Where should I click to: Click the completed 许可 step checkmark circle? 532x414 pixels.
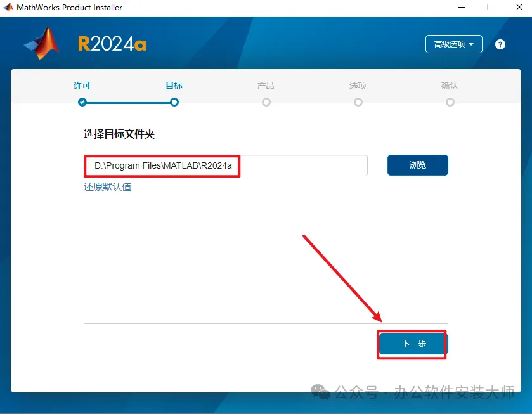(x=82, y=102)
